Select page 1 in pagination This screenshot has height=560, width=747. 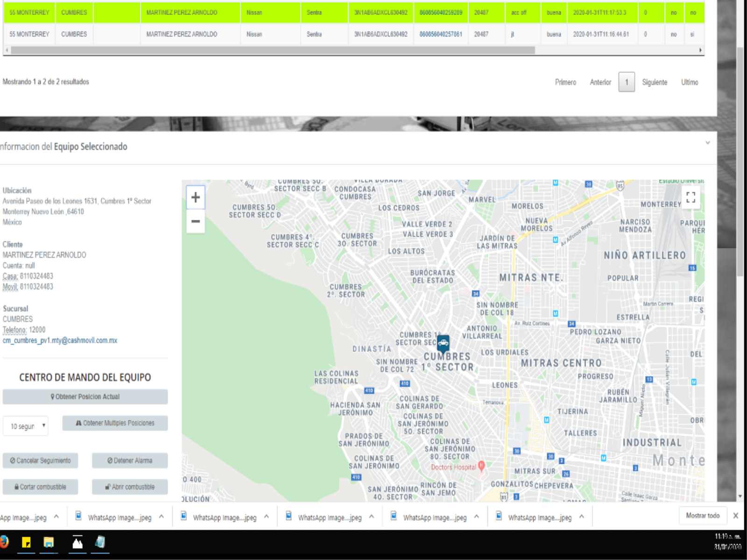pos(627,82)
